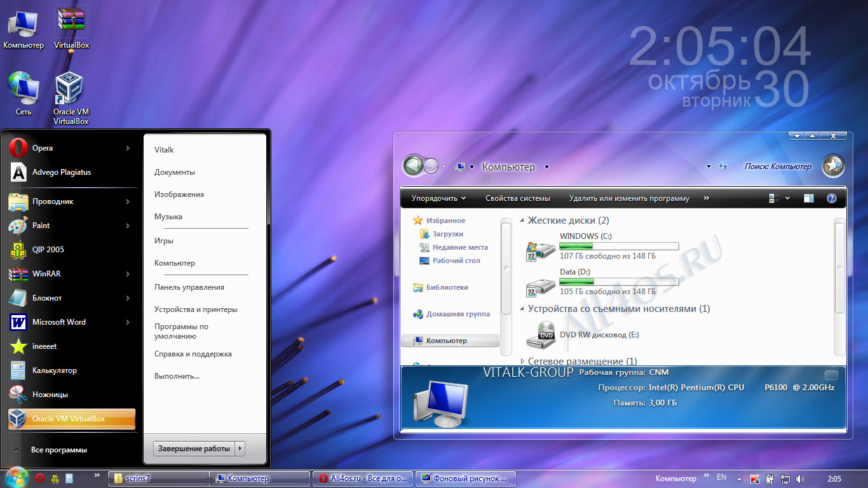Expand the Проводник jump list arrow
Screen dimensions: 868x488
click(x=128, y=201)
